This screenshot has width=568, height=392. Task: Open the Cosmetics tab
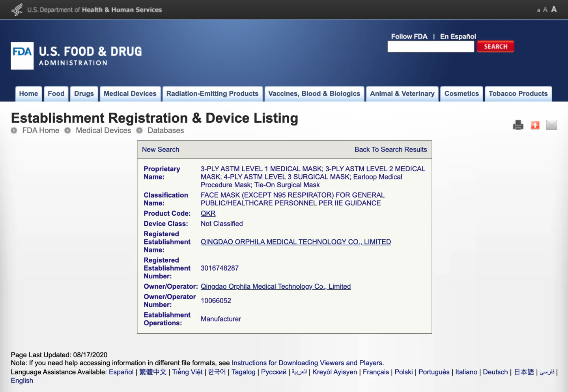point(461,94)
